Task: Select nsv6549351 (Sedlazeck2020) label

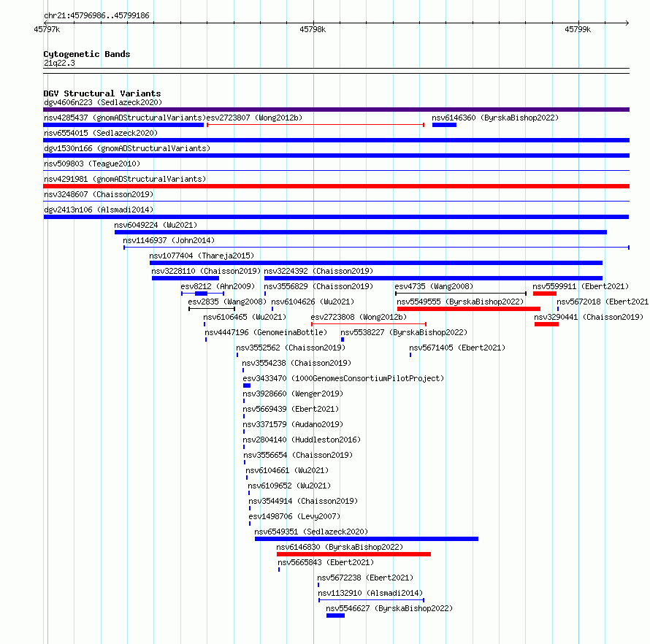Action: click(311, 532)
